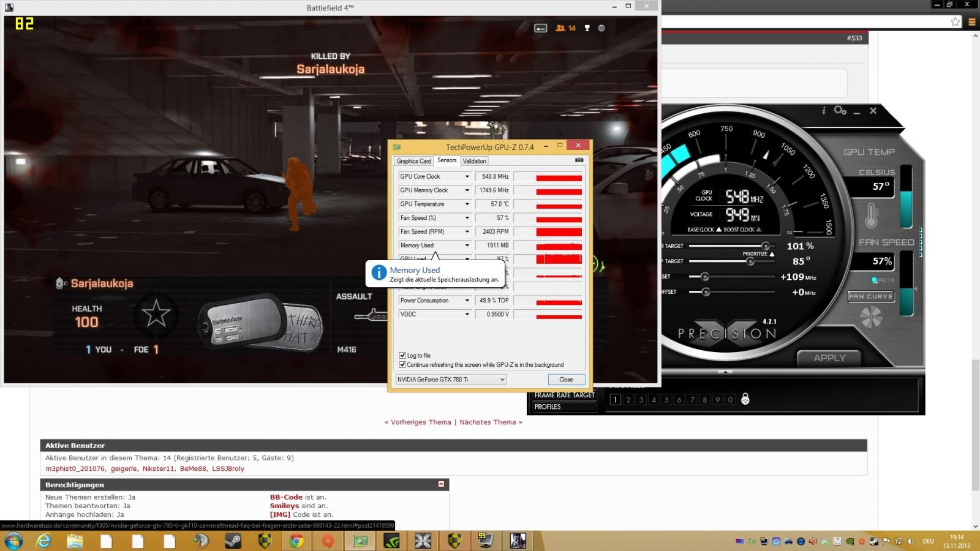
Task: Click the GPU-Z Close button
Action: point(566,380)
